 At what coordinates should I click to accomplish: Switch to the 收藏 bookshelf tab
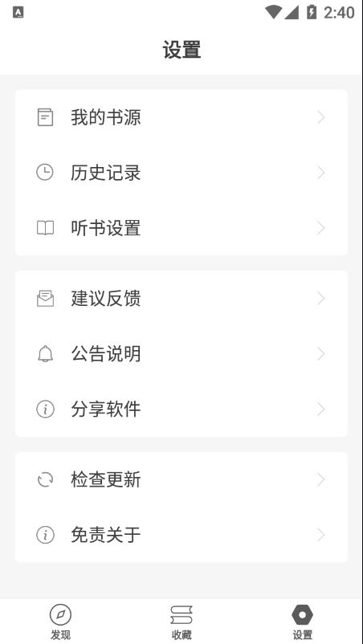[181, 622]
